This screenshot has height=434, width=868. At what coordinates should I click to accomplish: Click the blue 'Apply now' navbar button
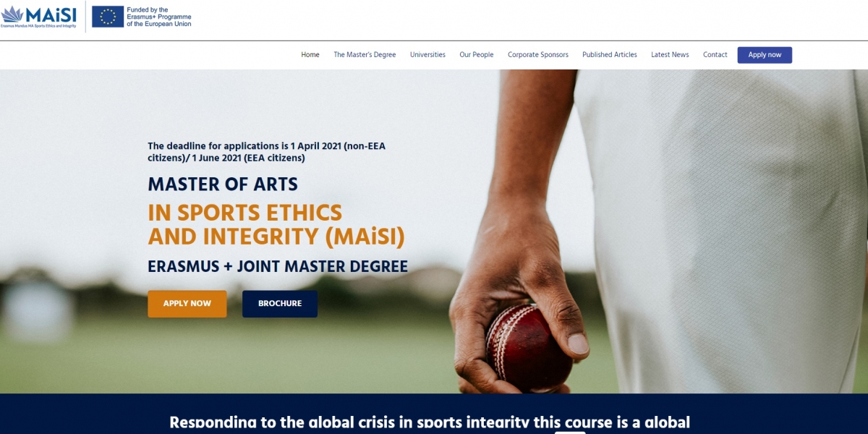765,55
